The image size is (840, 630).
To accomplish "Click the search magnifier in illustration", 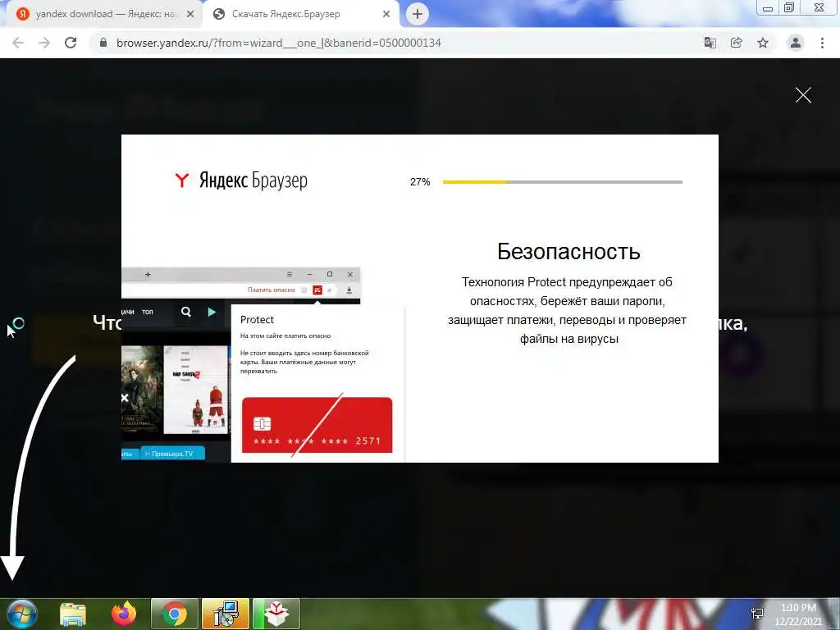I will coord(186,312).
